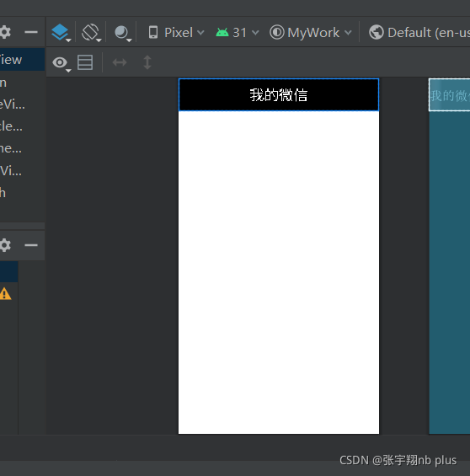Open the orientation for preview menu

[91, 32]
